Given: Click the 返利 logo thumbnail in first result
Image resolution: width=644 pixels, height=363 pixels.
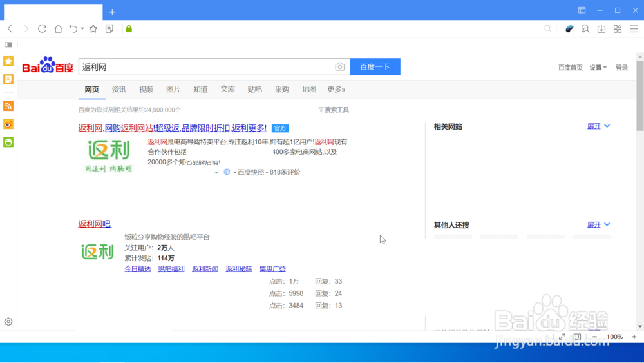Looking at the screenshot, I should (108, 155).
